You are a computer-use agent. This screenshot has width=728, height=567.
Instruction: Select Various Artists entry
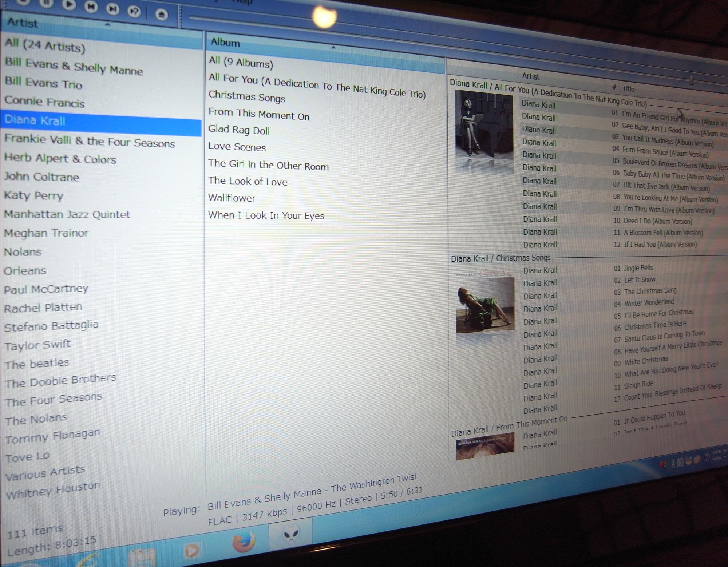(45, 473)
